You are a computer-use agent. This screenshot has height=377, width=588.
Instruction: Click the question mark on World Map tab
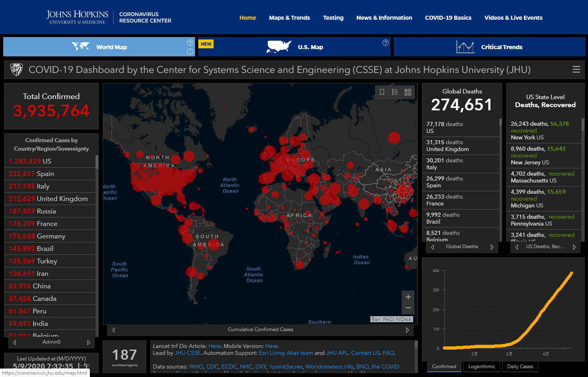(190, 43)
